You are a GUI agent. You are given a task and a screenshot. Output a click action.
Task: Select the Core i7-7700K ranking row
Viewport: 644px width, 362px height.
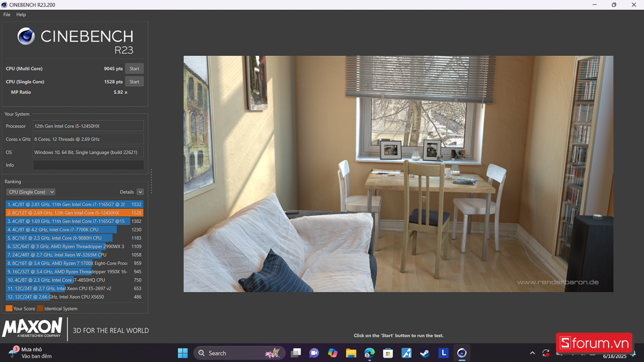[x=75, y=229]
